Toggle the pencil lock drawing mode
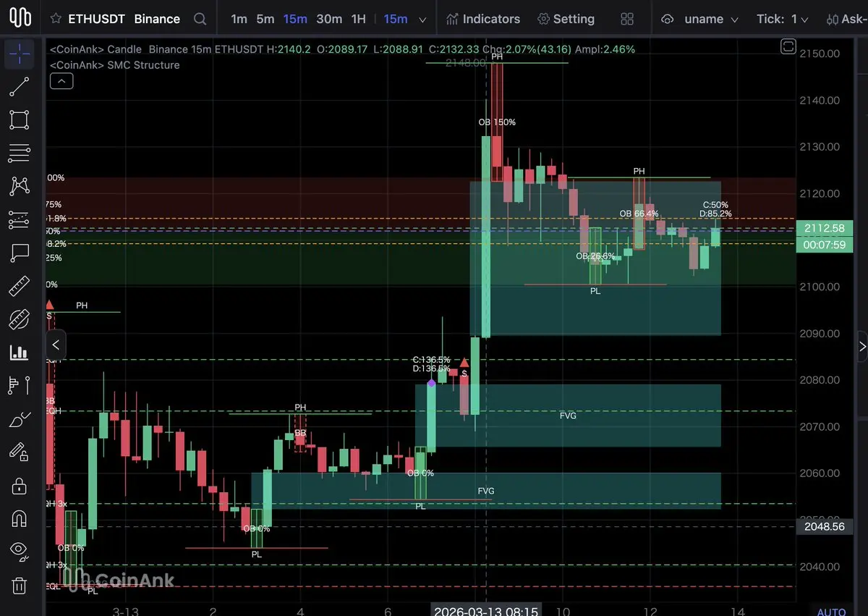This screenshot has height=616, width=868. point(20,452)
